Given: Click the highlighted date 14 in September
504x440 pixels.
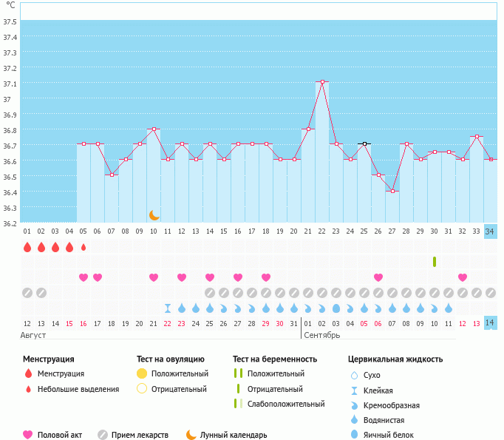Looking at the screenshot, I should click(x=490, y=323).
